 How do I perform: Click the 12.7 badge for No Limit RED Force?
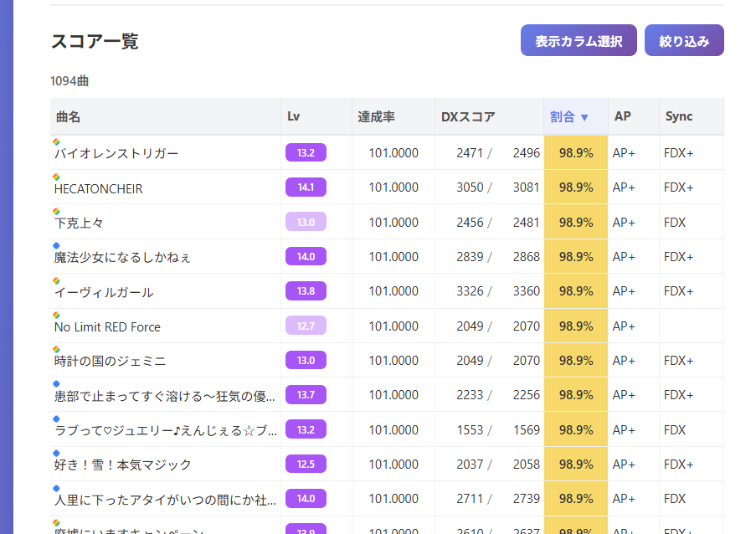(x=306, y=326)
